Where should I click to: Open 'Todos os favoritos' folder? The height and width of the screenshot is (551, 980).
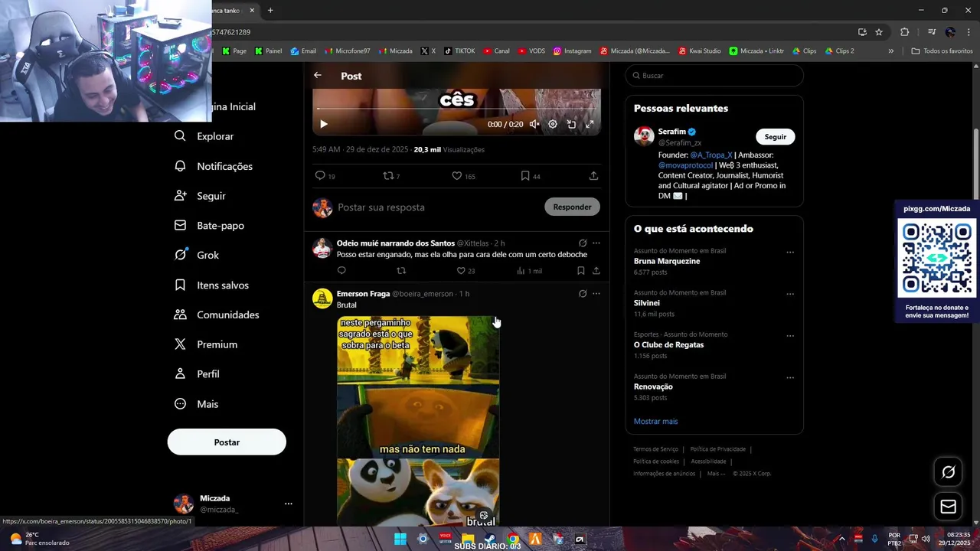(942, 51)
